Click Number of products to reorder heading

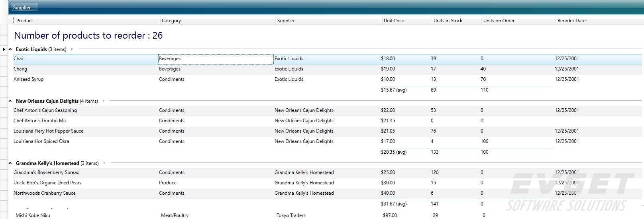tap(88, 35)
